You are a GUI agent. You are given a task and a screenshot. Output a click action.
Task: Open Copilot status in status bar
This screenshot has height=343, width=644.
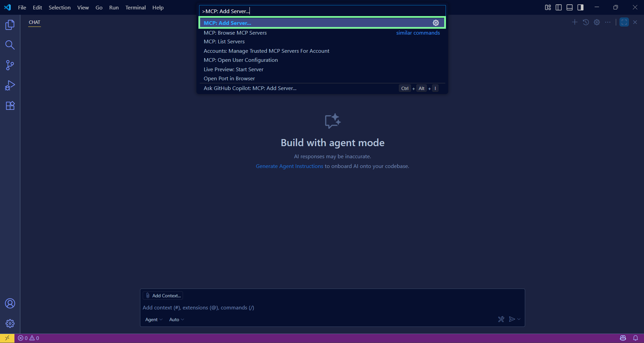click(623, 338)
